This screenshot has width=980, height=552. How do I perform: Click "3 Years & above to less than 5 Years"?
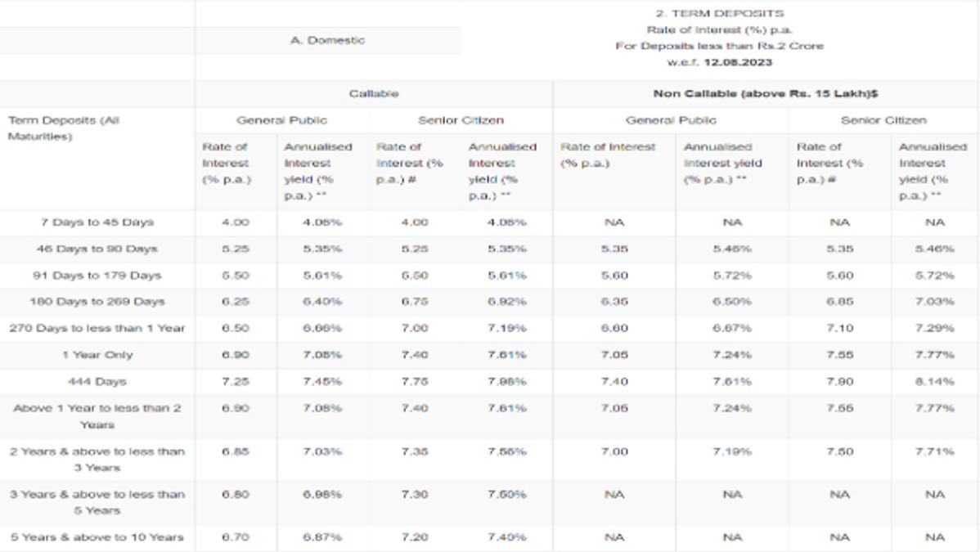pos(97,502)
